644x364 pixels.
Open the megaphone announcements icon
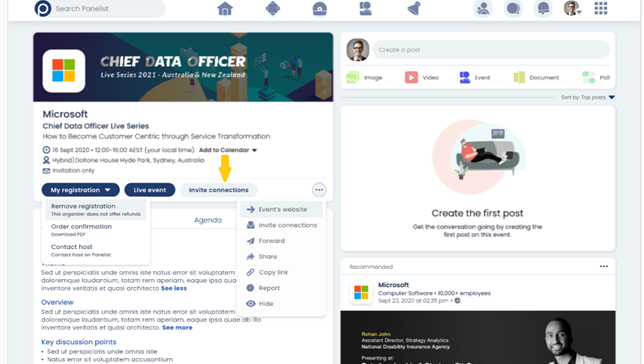(x=414, y=9)
